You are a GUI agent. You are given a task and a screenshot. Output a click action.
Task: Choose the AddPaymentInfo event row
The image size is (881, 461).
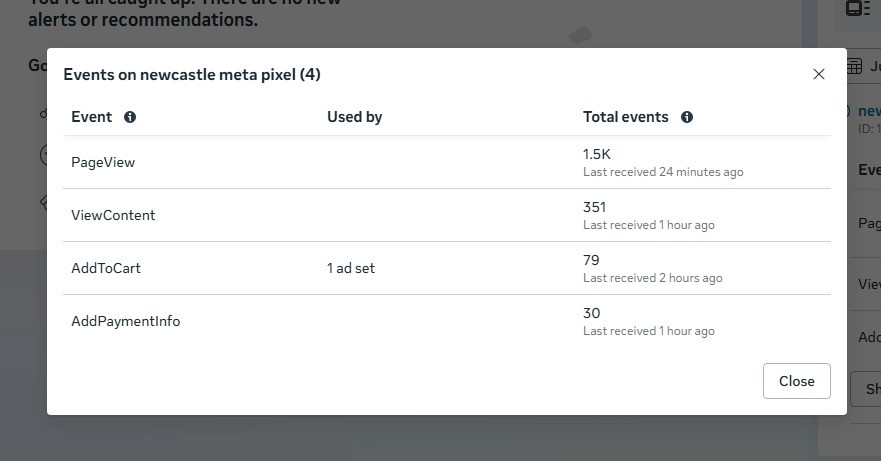pos(126,321)
